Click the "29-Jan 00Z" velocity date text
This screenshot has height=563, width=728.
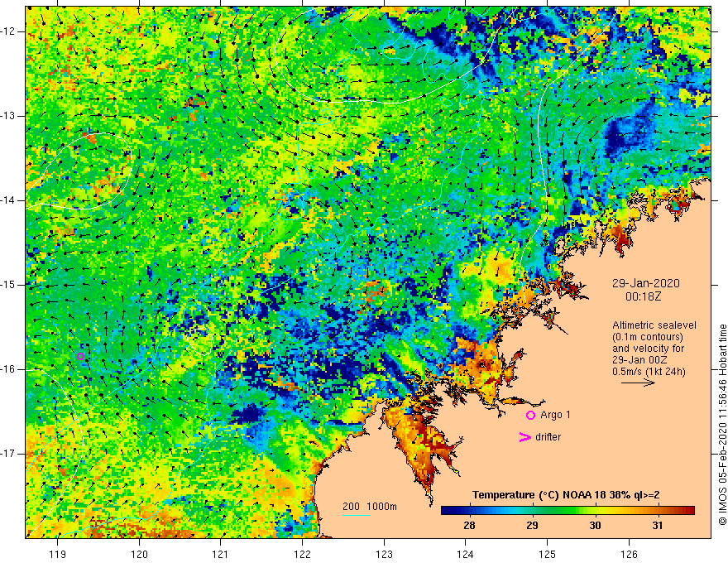(x=642, y=360)
